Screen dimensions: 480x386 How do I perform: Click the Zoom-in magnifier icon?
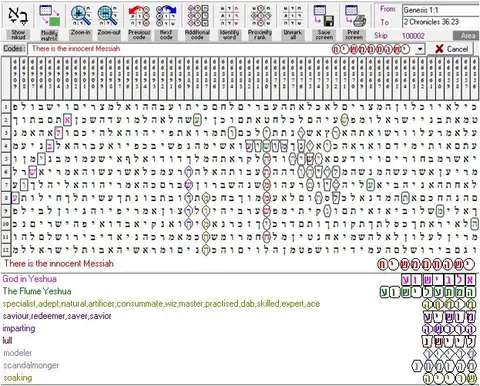coord(80,16)
